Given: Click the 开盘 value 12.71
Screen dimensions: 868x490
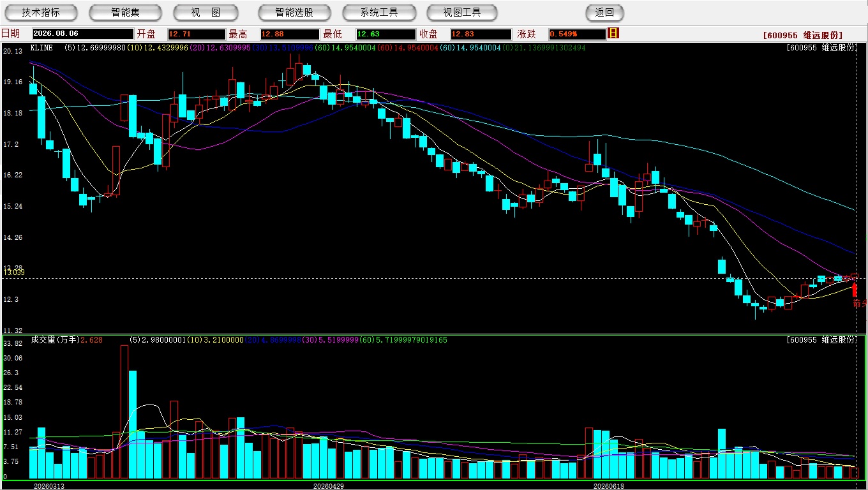Looking at the screenshot, I should pos(196,34).
